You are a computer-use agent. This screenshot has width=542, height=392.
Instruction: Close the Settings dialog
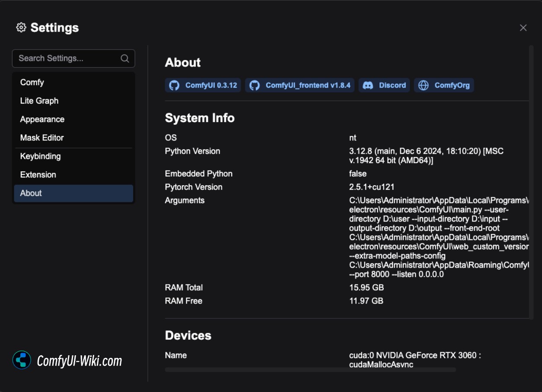[523, 28]
